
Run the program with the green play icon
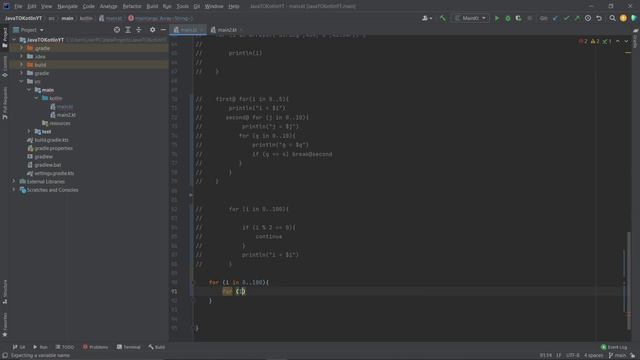point(497,18)
